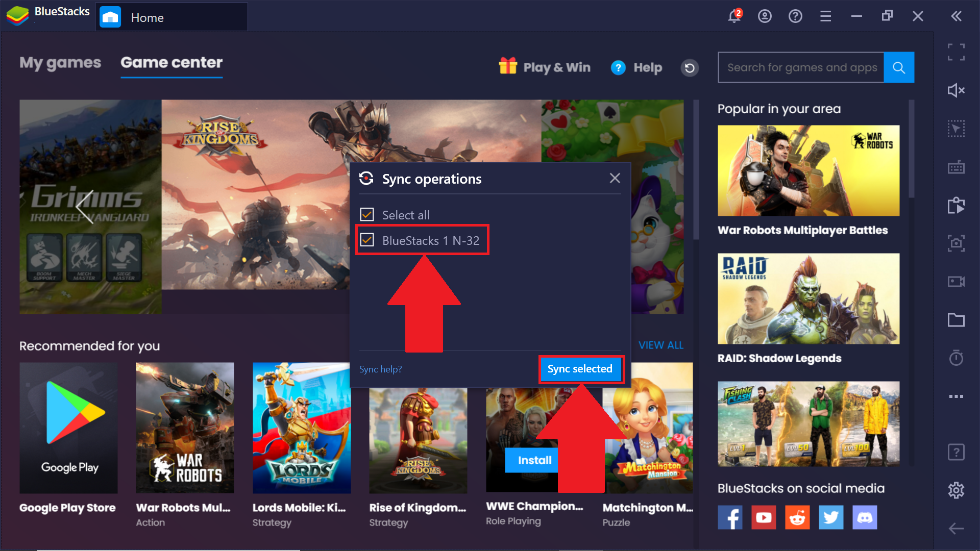Open Lords Mobile game tile
The image size is (980, 551).
302,428
